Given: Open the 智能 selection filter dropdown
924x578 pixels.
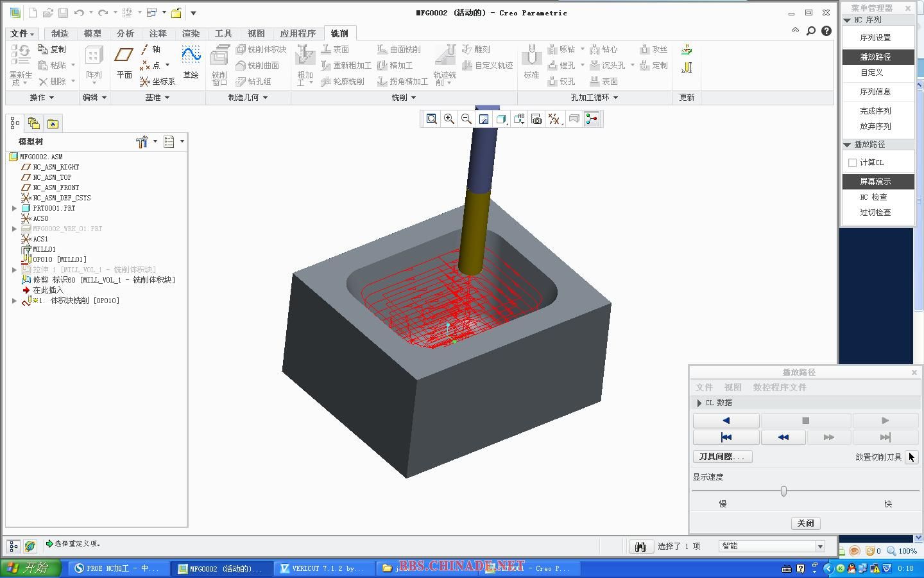Looking at the screenshot, I should [x=820, y=546].
